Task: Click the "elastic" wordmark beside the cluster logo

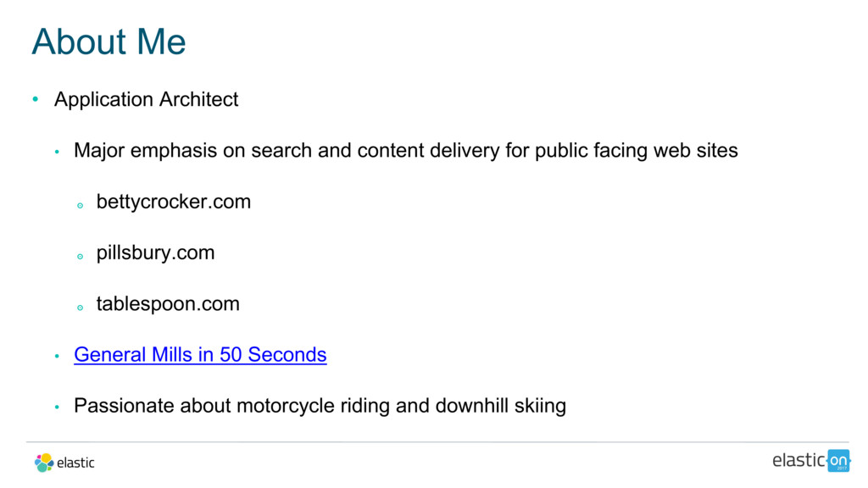Action: [x=75, y=463]
